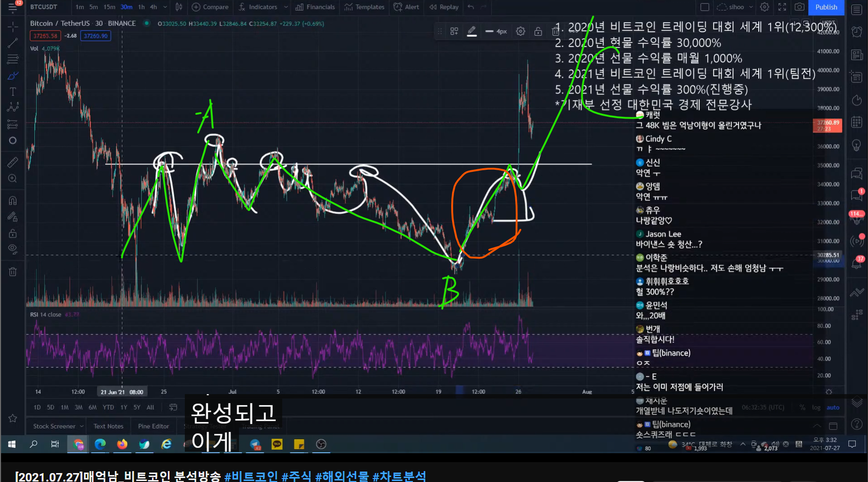This screenshot has width=868, height=482.
Task: Expand the favorite indicators dropdown arrow
Action: pyautogui.click(x=286, y=7)
